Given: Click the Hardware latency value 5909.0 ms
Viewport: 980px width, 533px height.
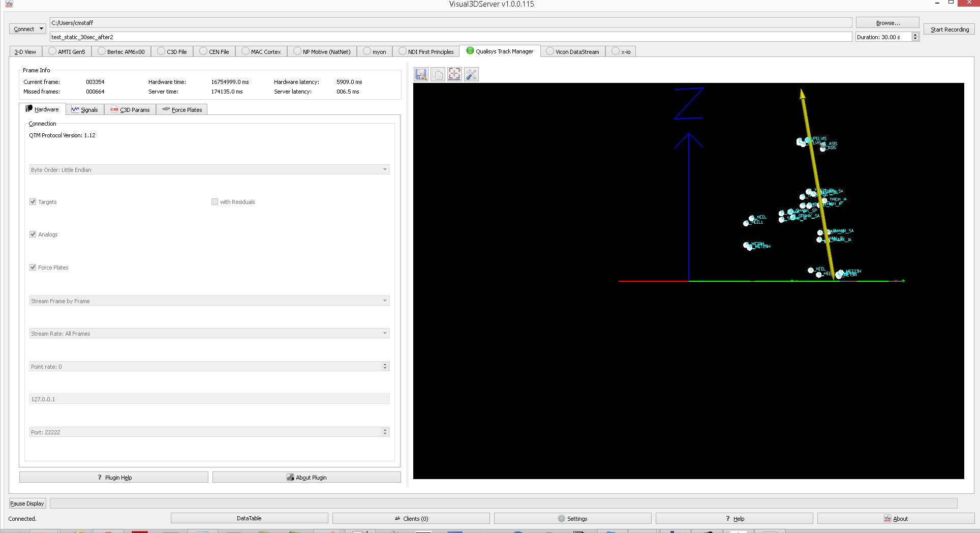Looking at the screenshot, I should tap(349, 82).
